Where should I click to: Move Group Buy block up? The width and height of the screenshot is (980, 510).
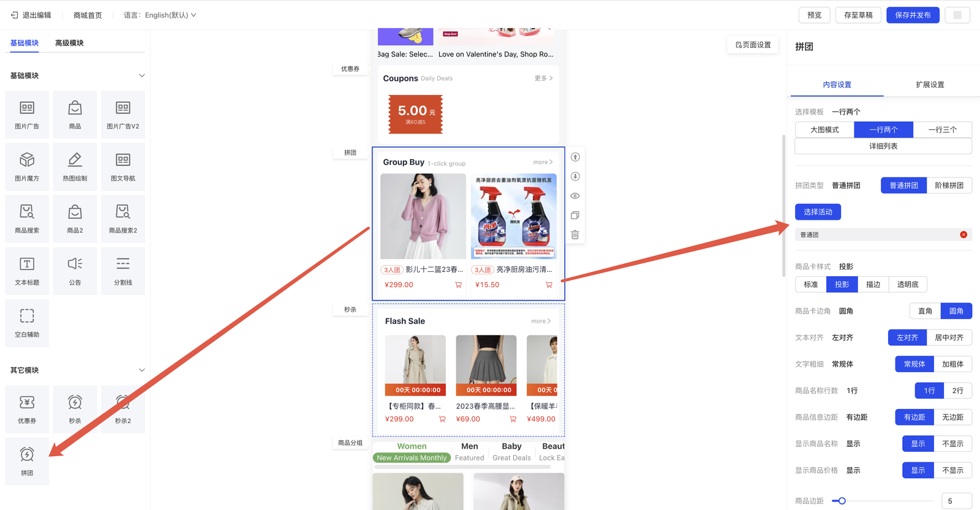coord(575,157)
